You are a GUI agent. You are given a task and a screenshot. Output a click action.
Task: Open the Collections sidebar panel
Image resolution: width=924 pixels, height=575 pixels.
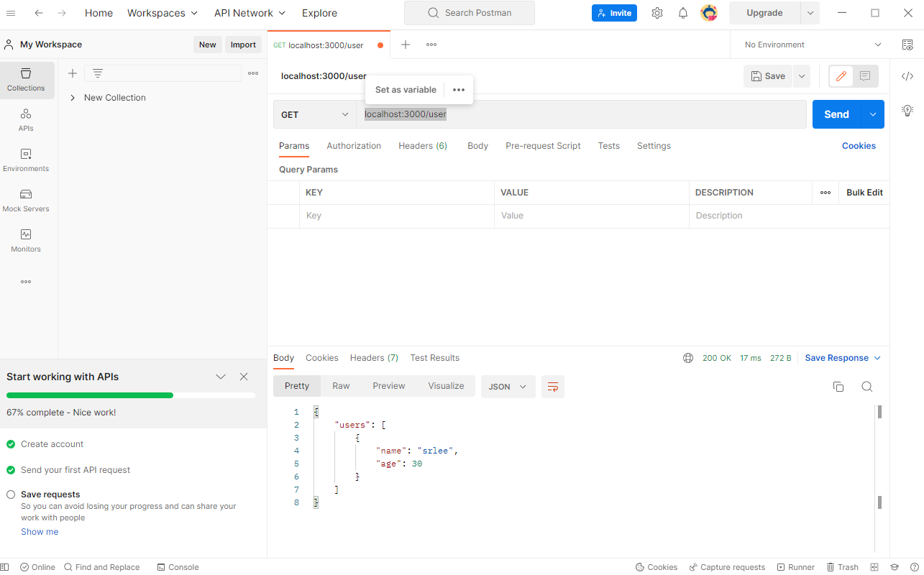(26, 80)
